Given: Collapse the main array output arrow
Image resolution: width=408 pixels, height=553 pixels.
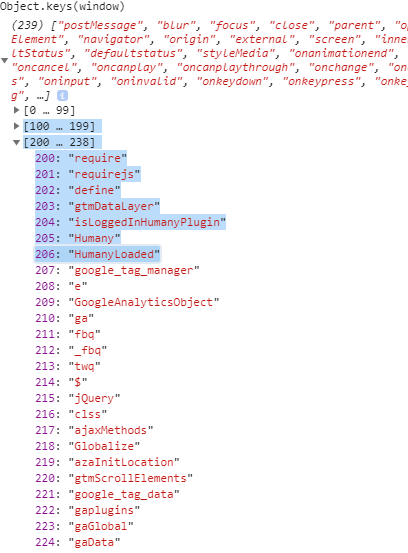Looking at the screenshot, I should click(x=5, y=61).
